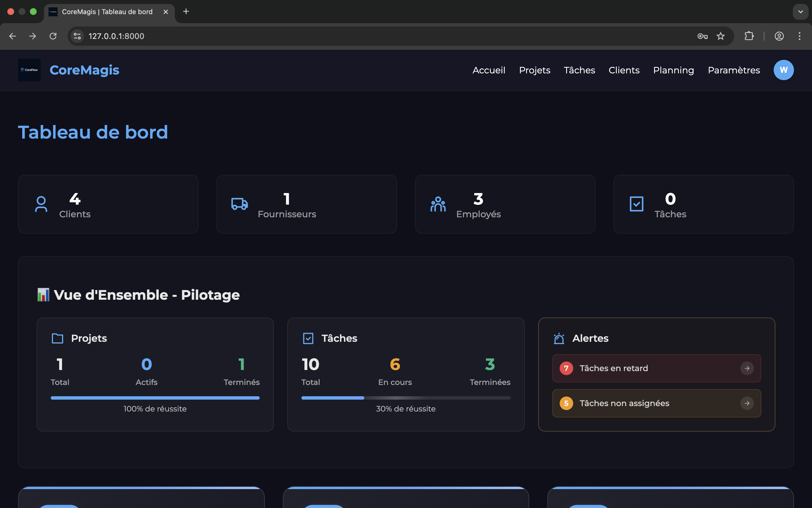This screenshot has height=508, width=812.
Task: Open the Tâches en retard alert
Action: click(656, 368)
